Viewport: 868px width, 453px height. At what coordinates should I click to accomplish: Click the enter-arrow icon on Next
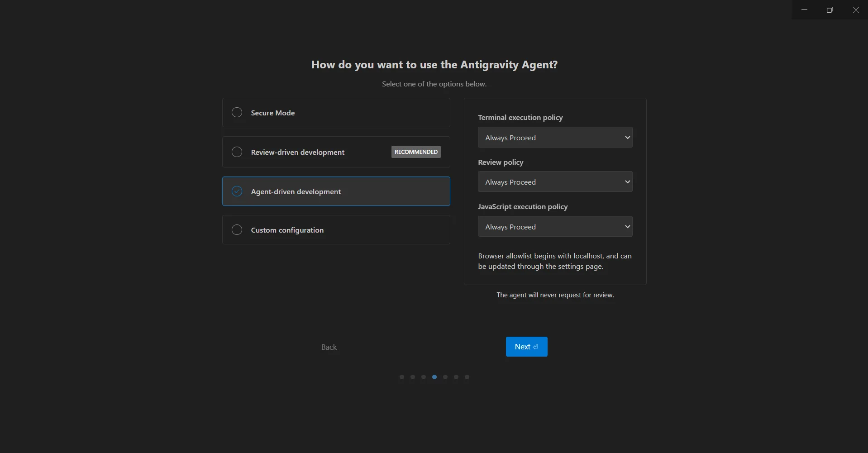535,346
